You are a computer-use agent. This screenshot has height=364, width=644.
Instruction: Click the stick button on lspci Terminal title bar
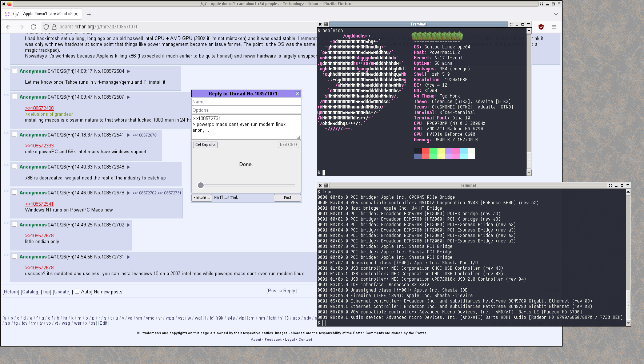click(610, 186)
